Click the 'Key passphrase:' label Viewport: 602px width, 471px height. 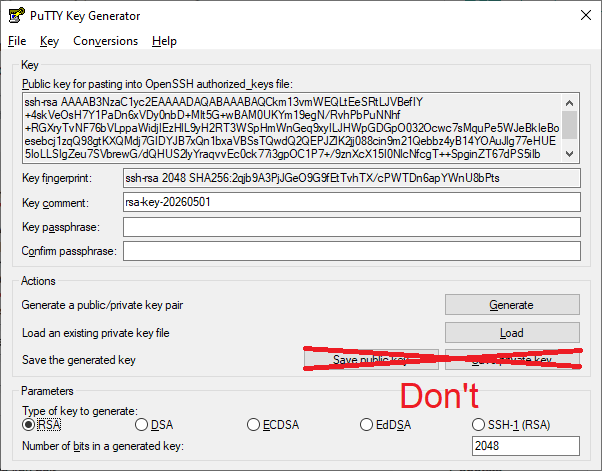(x=61, y=227)
